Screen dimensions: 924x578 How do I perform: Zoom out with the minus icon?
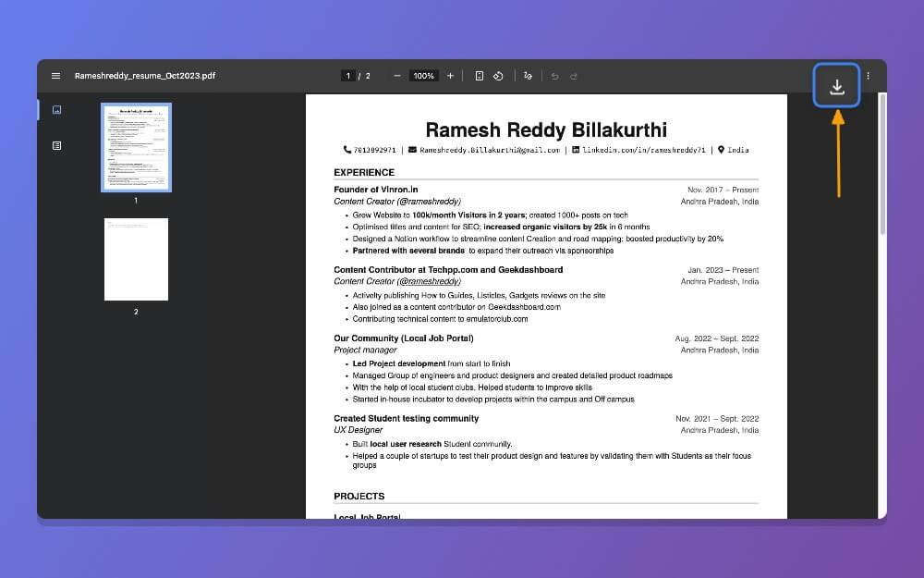(396, 76)
